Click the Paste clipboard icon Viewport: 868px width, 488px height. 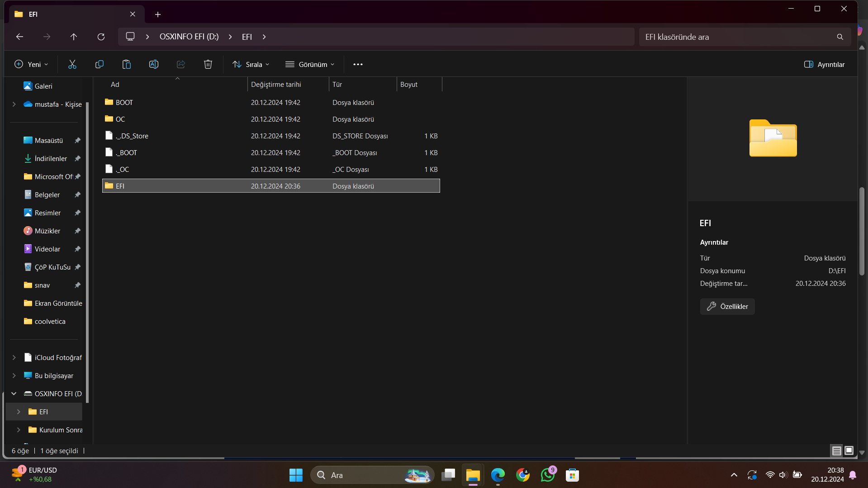[x=127, y=64]
